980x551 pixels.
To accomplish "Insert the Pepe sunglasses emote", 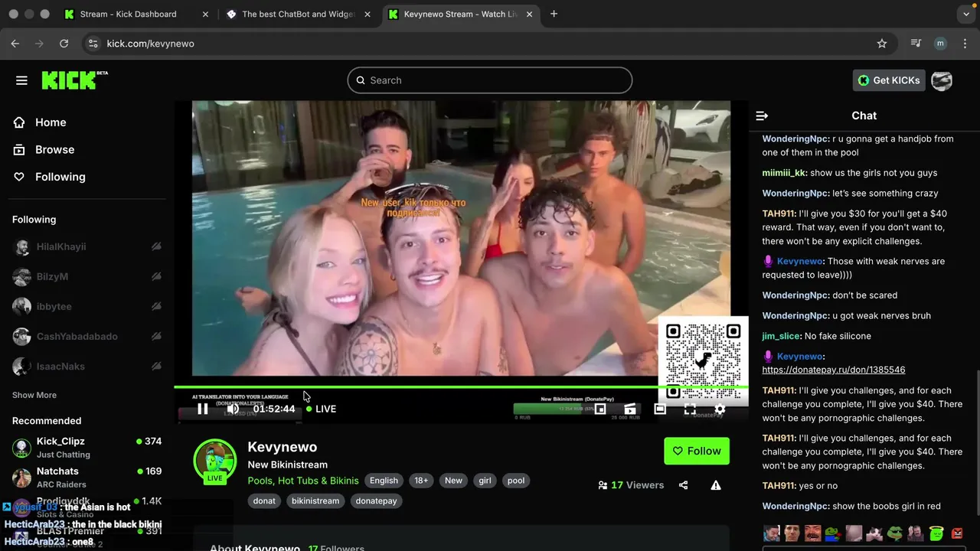I will point(895,533).
